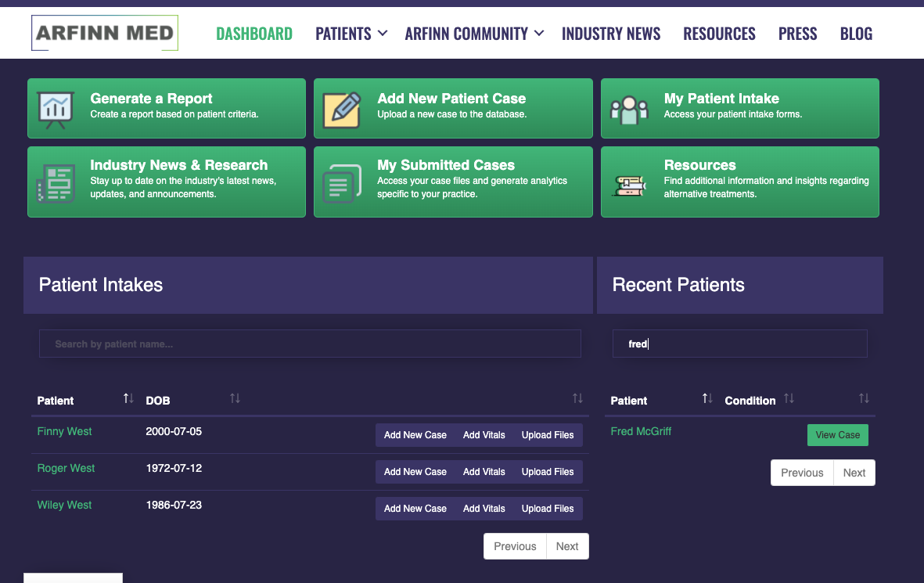This screenshot has height=583, width=924.
Task: Sort Patient Intakes by Patient column arrows
Action: [x=129, y=399]
